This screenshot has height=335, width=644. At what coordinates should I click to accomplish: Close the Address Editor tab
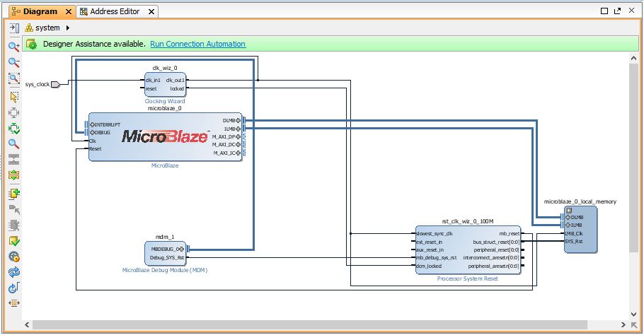point(151,12)
